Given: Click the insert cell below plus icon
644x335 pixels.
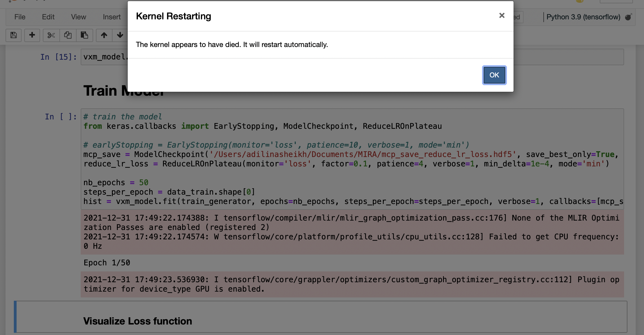Looking at the screenshot, I should [x=32, y=35].
